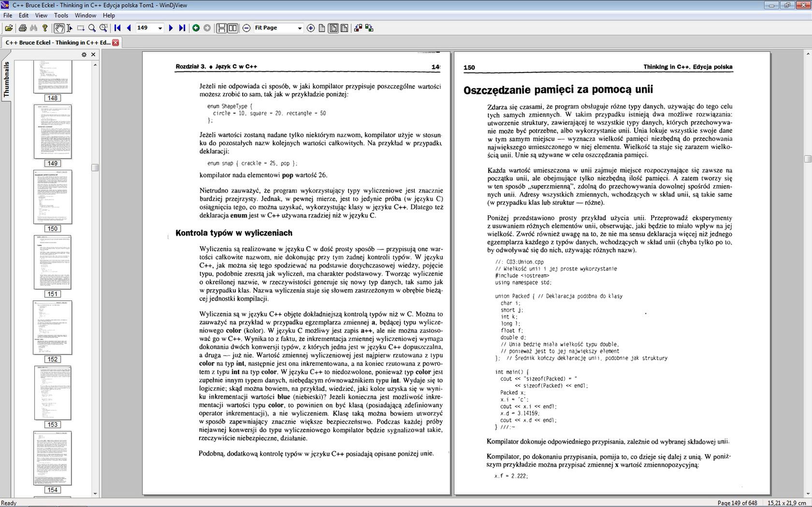
Task: Click the document scrollbar down arrow
Action: 808,494
